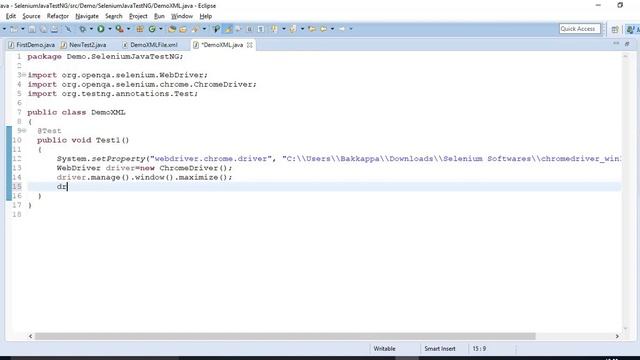Toggle the Breadcrumb view in the editor
Viewport: 640px width, 360px height.
[x=216, y=29]
